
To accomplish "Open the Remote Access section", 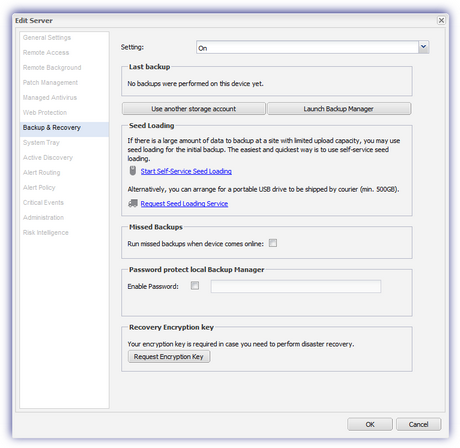I will tap(46, 53).
